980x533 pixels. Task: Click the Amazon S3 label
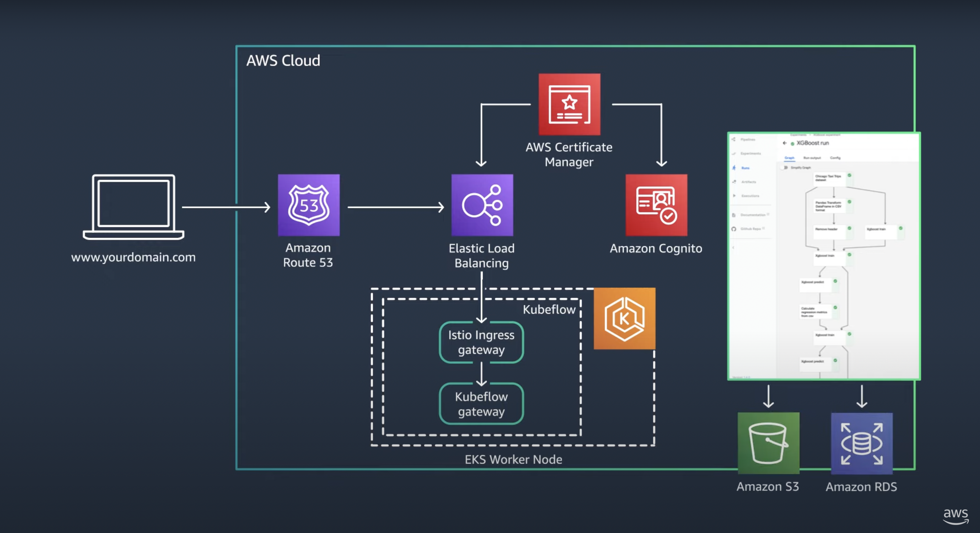[x=768, y=487]
